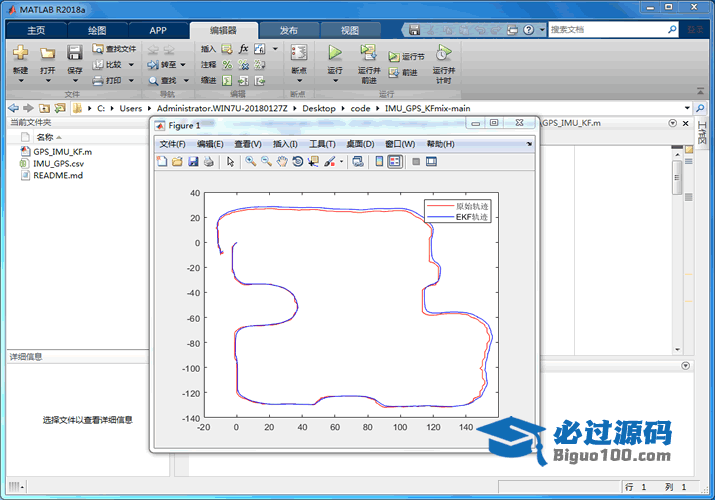Click the green Run (运行) button
This screenshot has width=715, height=500.
point(335,54)
